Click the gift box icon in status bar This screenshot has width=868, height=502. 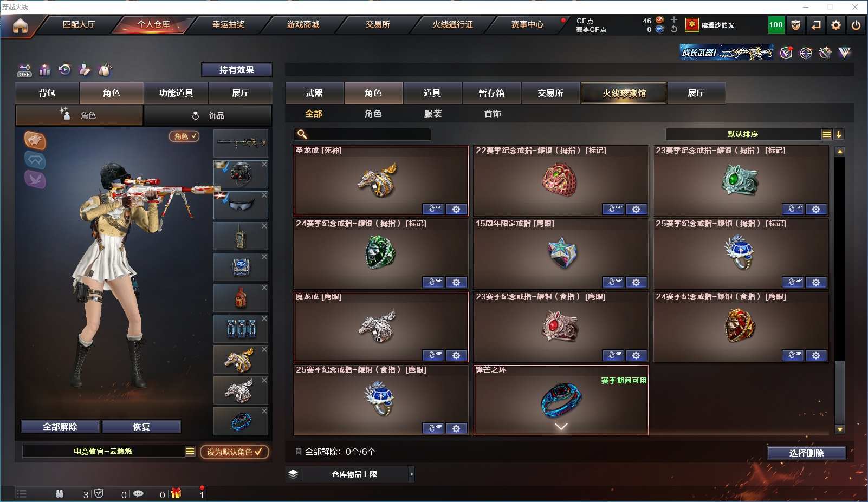pyautogui.click(x=176, y=493)
